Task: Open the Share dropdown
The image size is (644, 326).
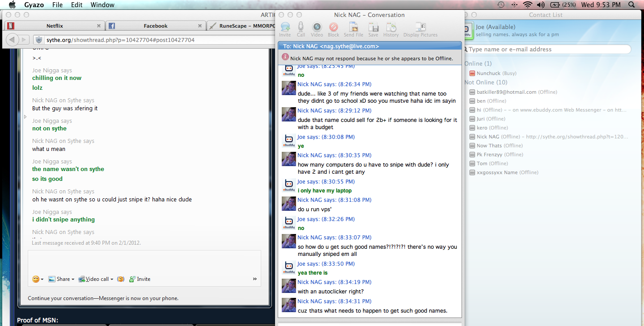Action: pos(62,279)
